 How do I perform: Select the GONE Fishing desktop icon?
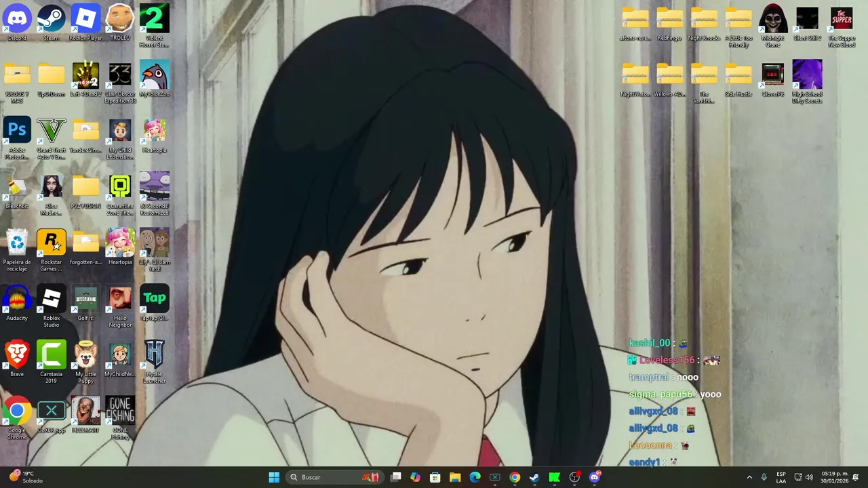[120, 419]
